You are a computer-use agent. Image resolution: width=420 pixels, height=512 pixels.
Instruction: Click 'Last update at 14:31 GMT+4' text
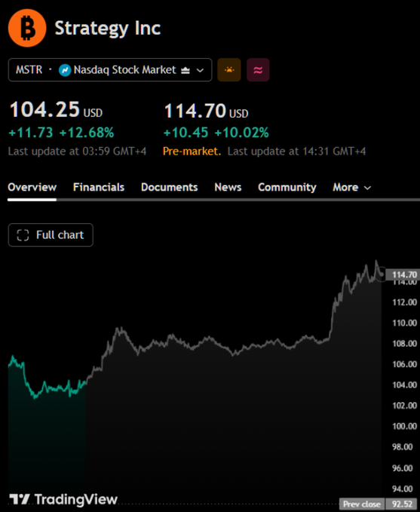[296, 151]
